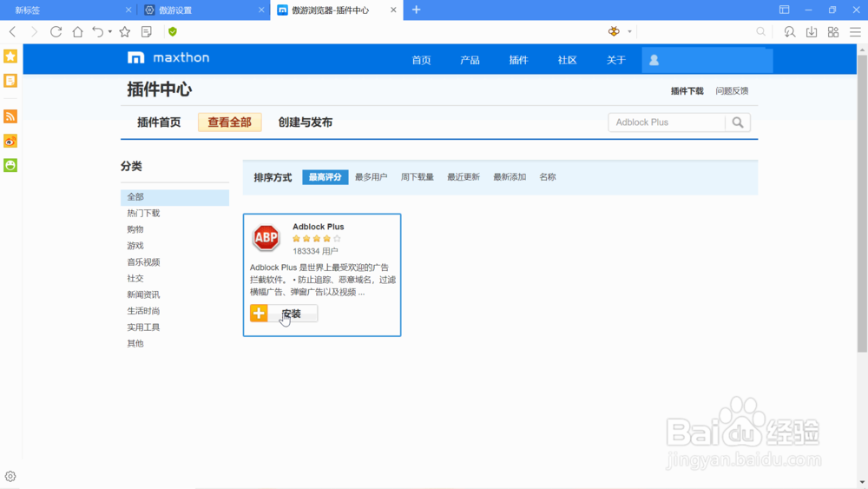The width and height of the screenshot is (868, 489).
Task: Reload the page with the refresh icon
Action: coord(56,32)
